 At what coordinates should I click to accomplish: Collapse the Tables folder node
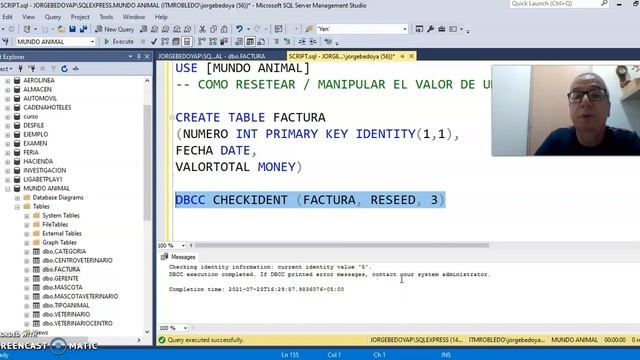17,207
